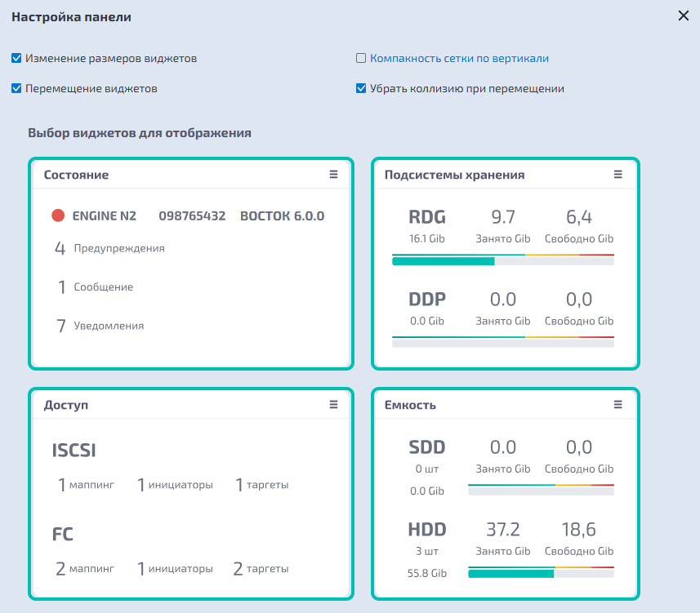Click the 55.8 Gib total under HDD
700x613 pixels.
[x=427, y=573]
